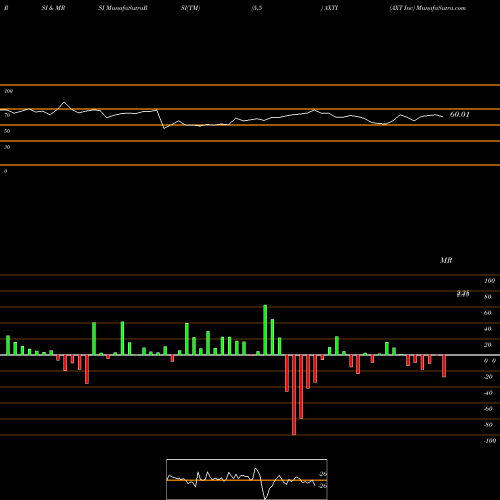The image size is (500, 500).
Task: Click the 40 label on MR axis
Action: (488, 329)
